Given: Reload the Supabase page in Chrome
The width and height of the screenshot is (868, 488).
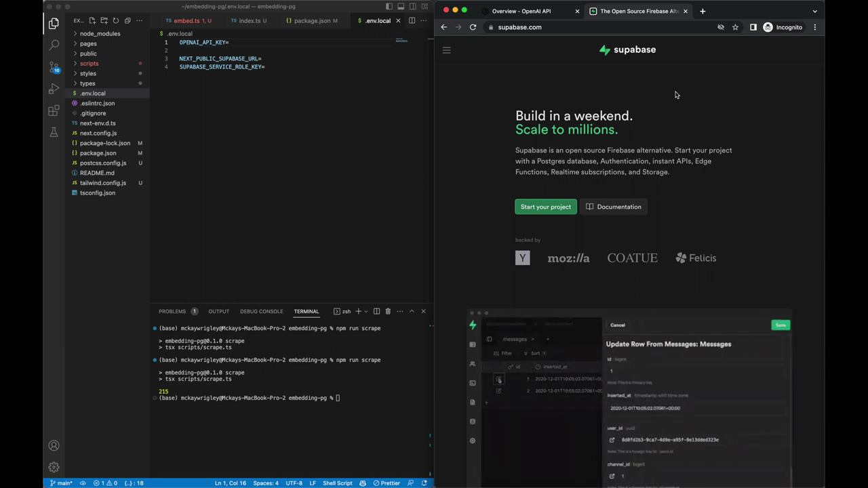Looking at the screenshot, I should (473, 27).
